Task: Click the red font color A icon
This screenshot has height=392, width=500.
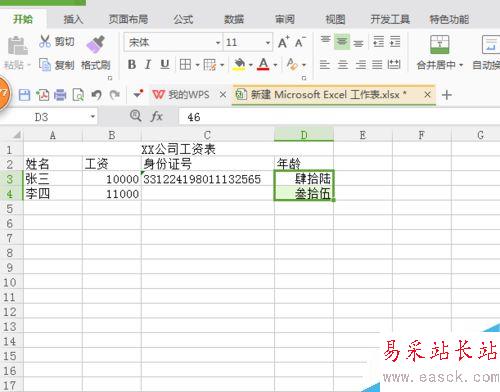Action: pyautogui.click(x=263, y=64)
